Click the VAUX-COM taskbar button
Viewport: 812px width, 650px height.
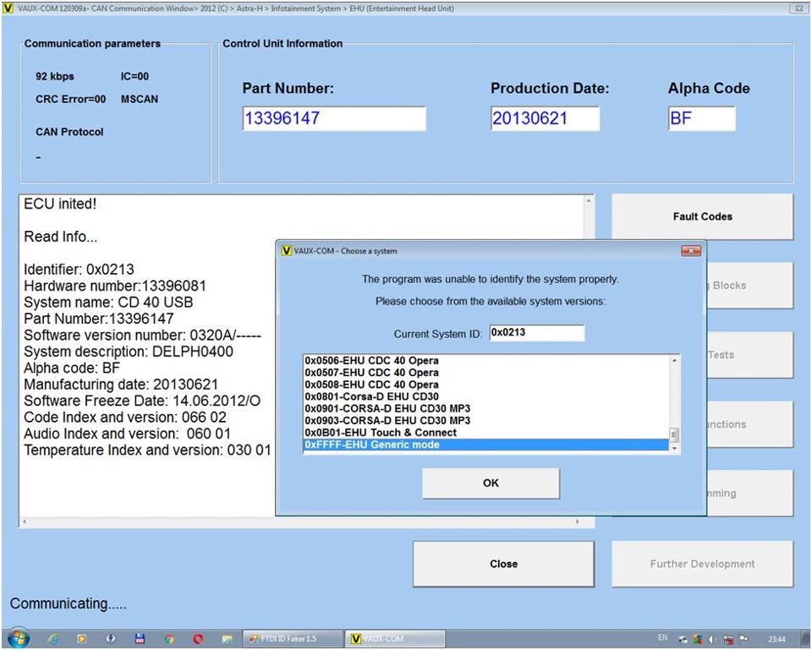tap(395, 639)
